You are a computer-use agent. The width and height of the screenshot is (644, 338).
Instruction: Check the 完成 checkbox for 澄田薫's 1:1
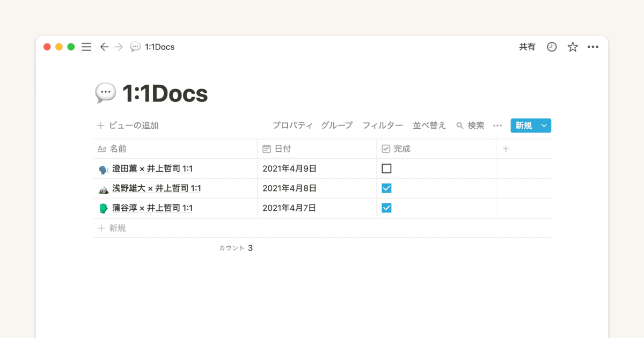386,168
